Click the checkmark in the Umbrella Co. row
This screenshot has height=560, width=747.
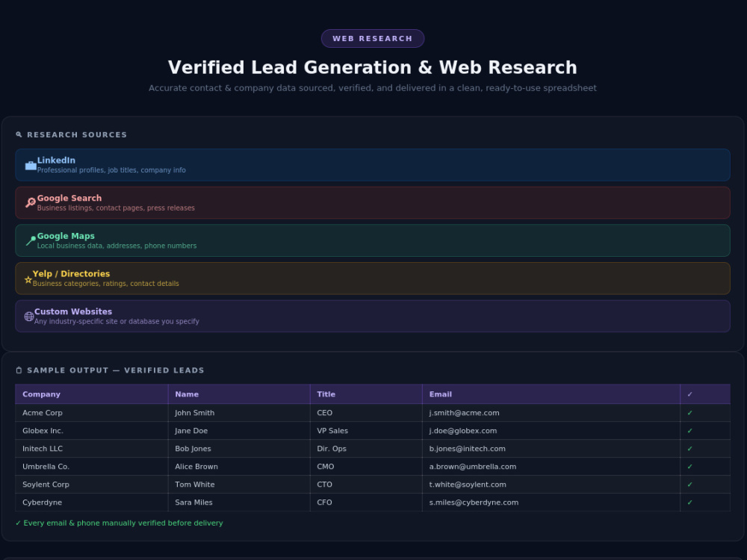coord(689,467)
